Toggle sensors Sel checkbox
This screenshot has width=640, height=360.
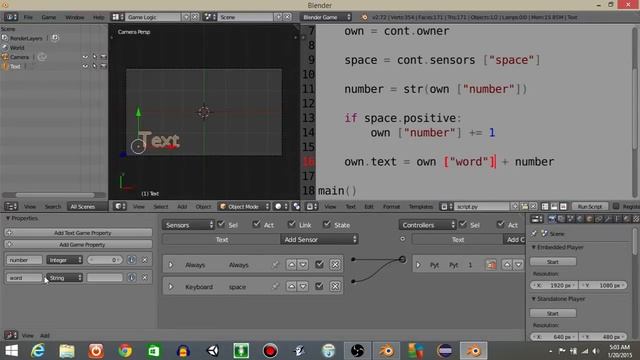221,224
